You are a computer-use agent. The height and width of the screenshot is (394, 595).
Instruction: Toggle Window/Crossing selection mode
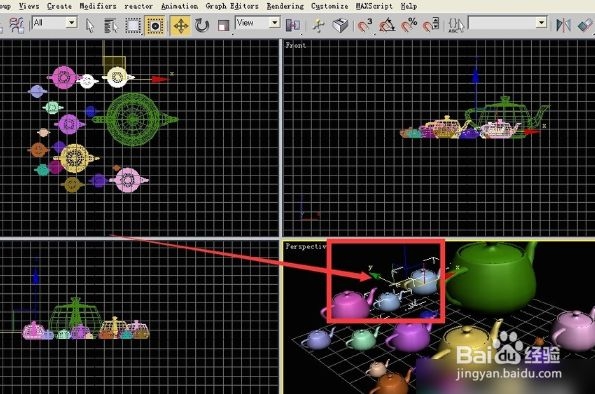click(x=155, y=26)
